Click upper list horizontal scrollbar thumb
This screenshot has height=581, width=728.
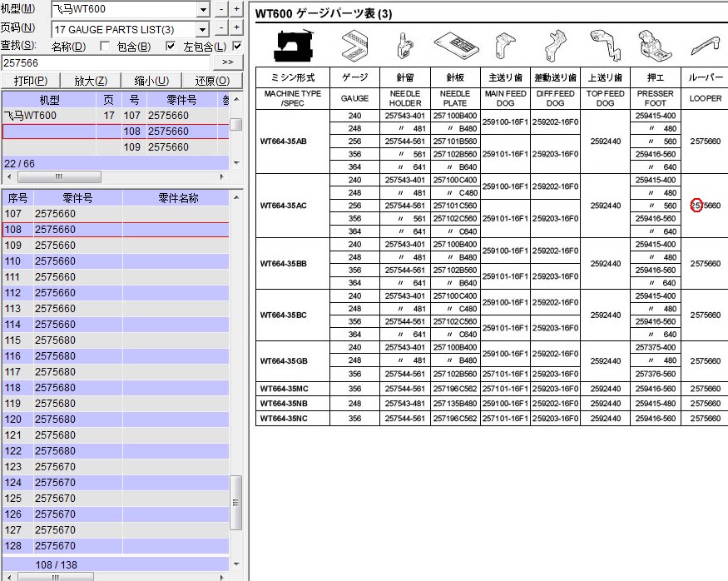(x=59, y=177)
